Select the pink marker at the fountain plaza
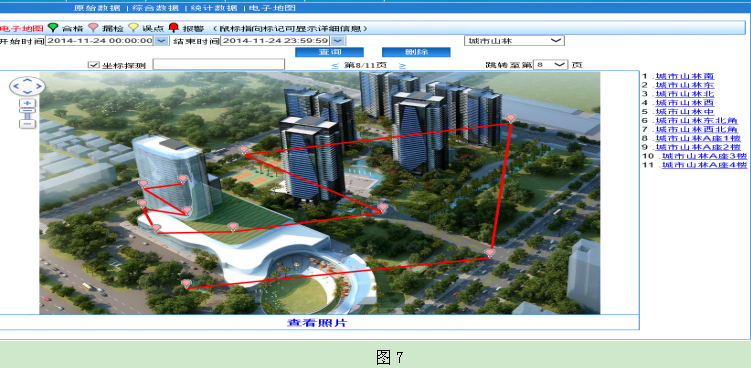The image size is (751, 368). click(x=382, y=207)
